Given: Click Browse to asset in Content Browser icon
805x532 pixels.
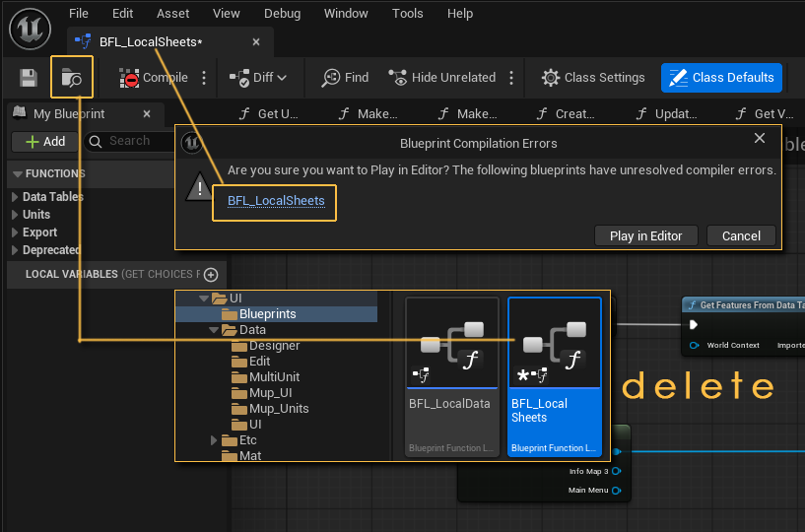Looking at the screenshot, I should pos(72,78).
